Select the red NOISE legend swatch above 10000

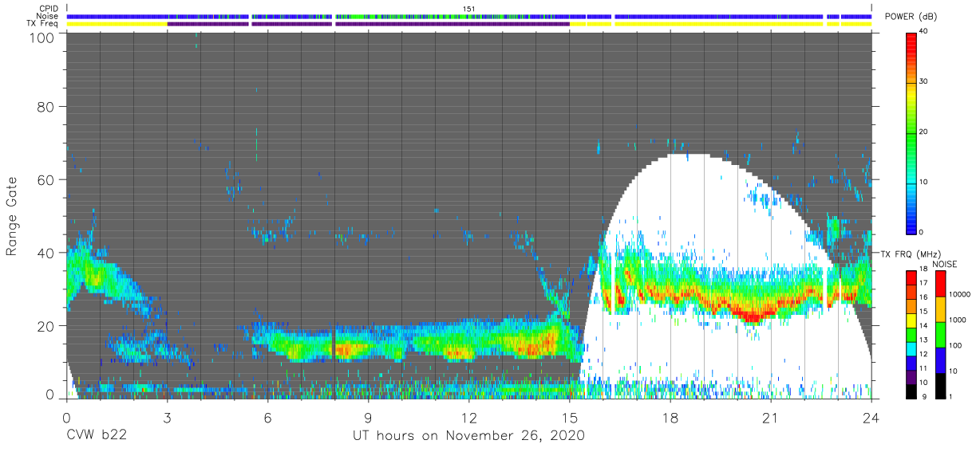(x=942, y=283)
